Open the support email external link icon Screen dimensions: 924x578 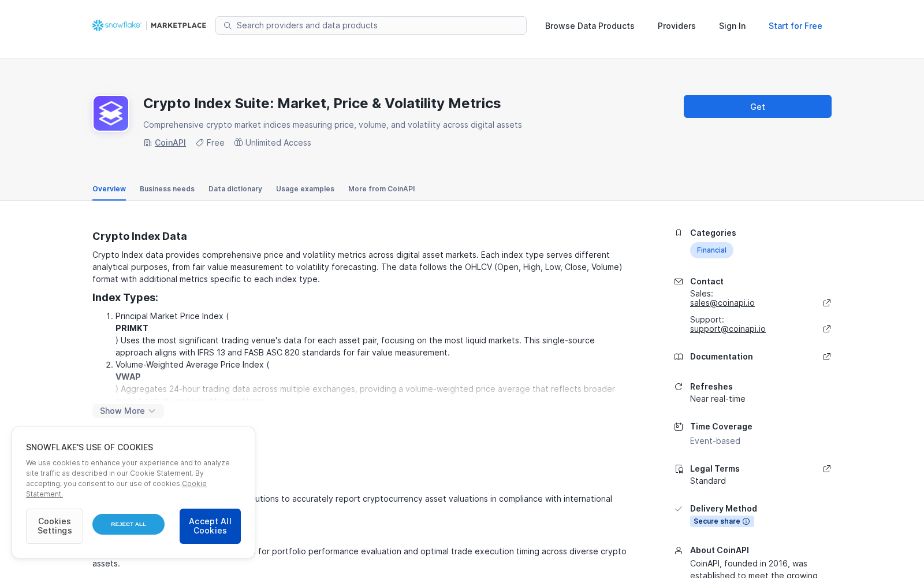pos(827,329)
